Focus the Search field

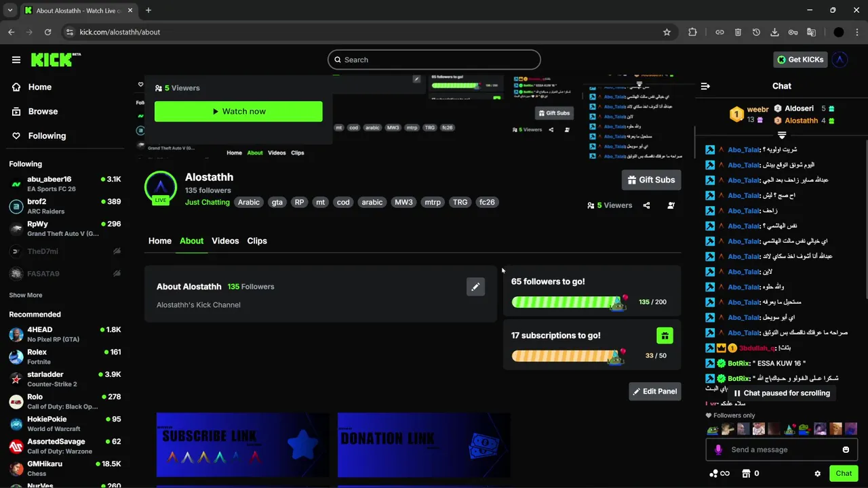coord(434,60)
